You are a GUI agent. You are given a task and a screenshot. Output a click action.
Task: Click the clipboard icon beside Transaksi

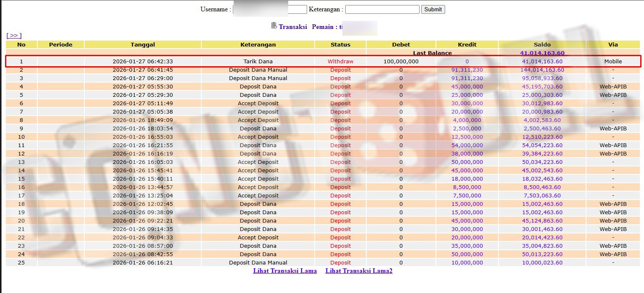pos(274,26)
